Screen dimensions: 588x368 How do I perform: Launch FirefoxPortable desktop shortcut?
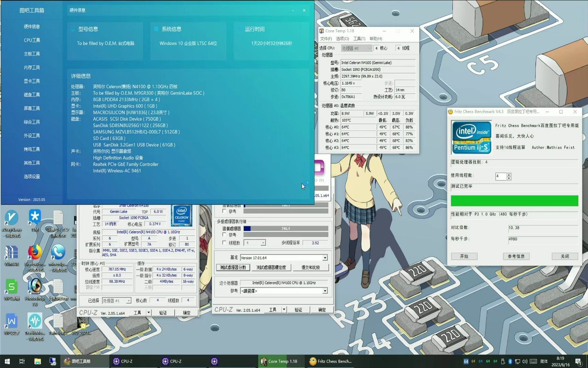pyautogui.click(x=35, y=258)
